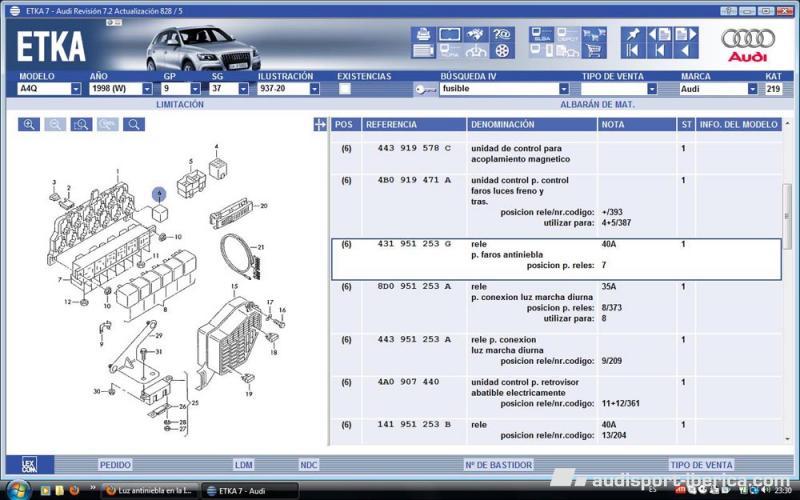The width and height of the screenshot is (800, 500).
Task: Zoom in on the illustration
Action: (29, 124)
